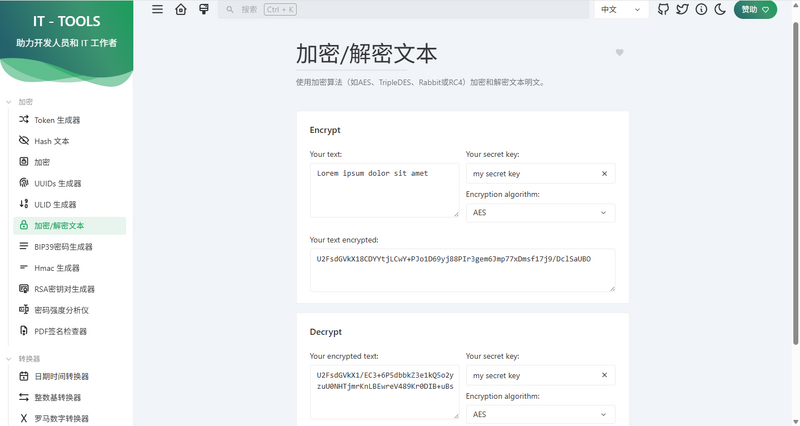The width and height of the screenshot is (800, 426).
Task: Open 整数基转换器 tool
Action: point(70,397)
